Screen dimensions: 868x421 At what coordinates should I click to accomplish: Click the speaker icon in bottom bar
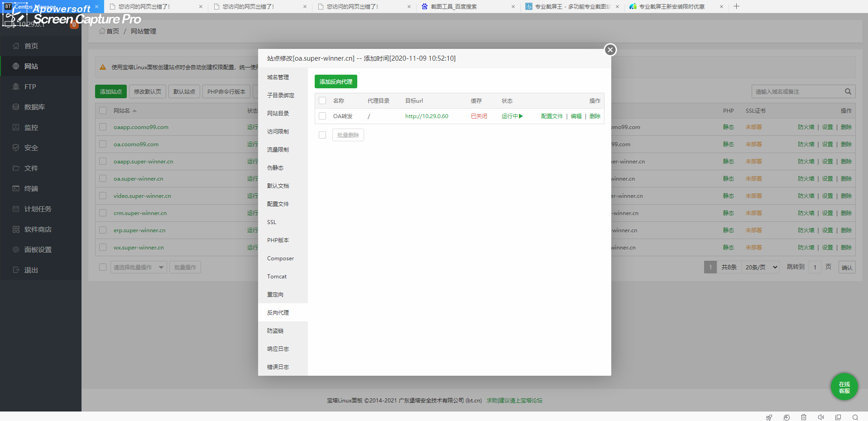tap(821, 417)
